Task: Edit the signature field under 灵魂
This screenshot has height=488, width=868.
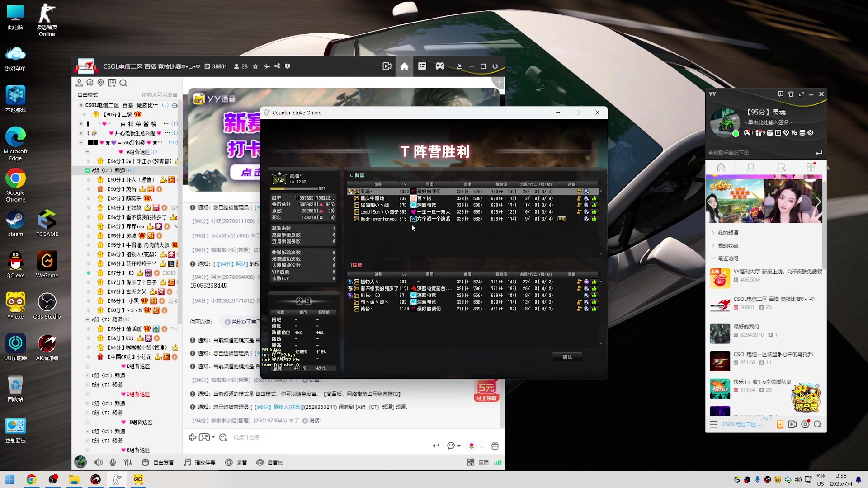Action: [x=769, y=122]
